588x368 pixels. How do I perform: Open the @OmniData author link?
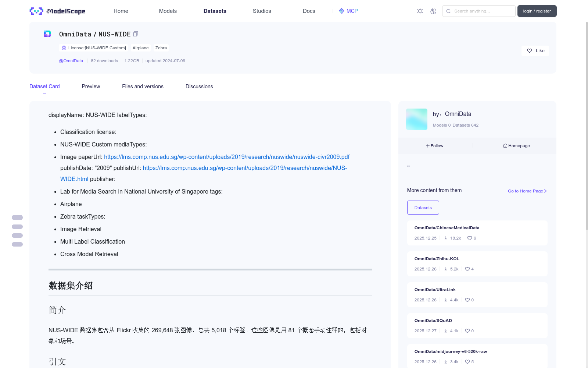click(71, 61)
